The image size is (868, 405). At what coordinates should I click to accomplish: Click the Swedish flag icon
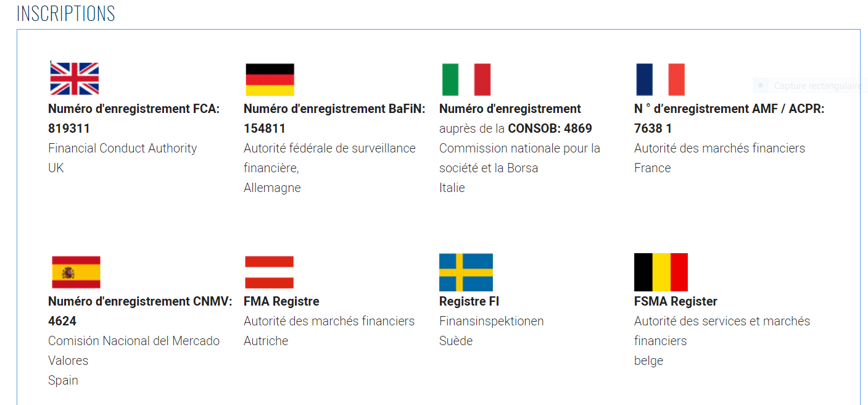(x=466, y=272)
